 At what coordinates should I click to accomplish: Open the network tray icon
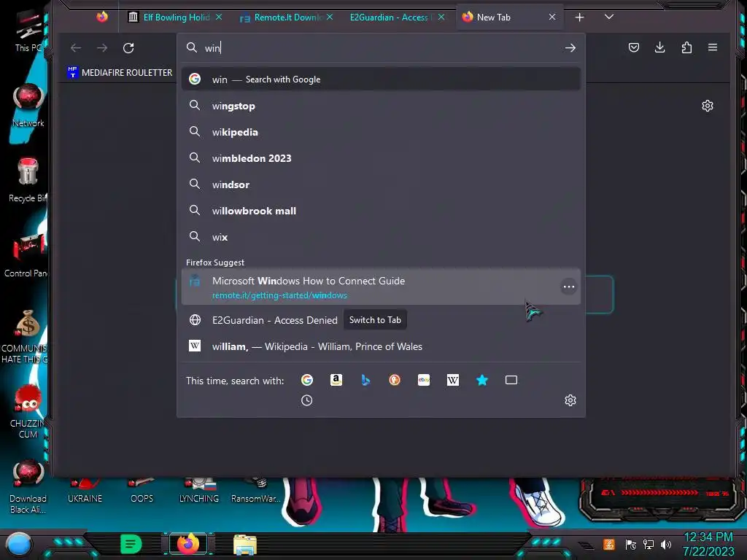point(649,544)
